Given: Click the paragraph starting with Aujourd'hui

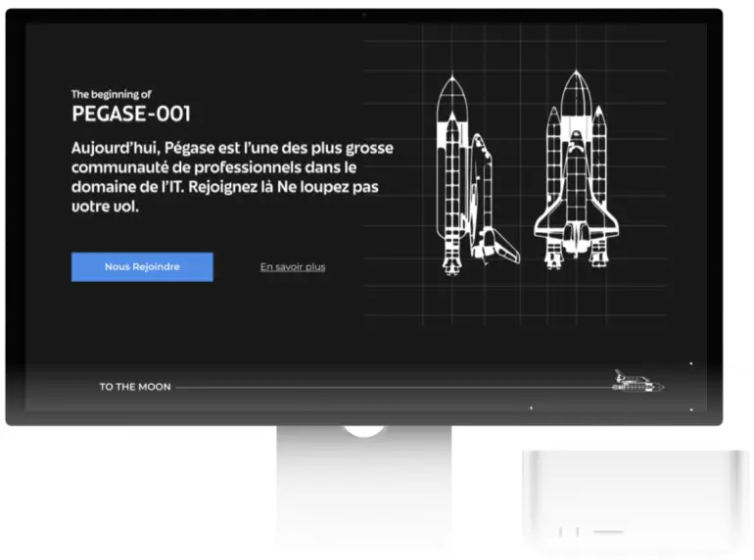Looking at the screenshot, I should (x=232, y=177).
